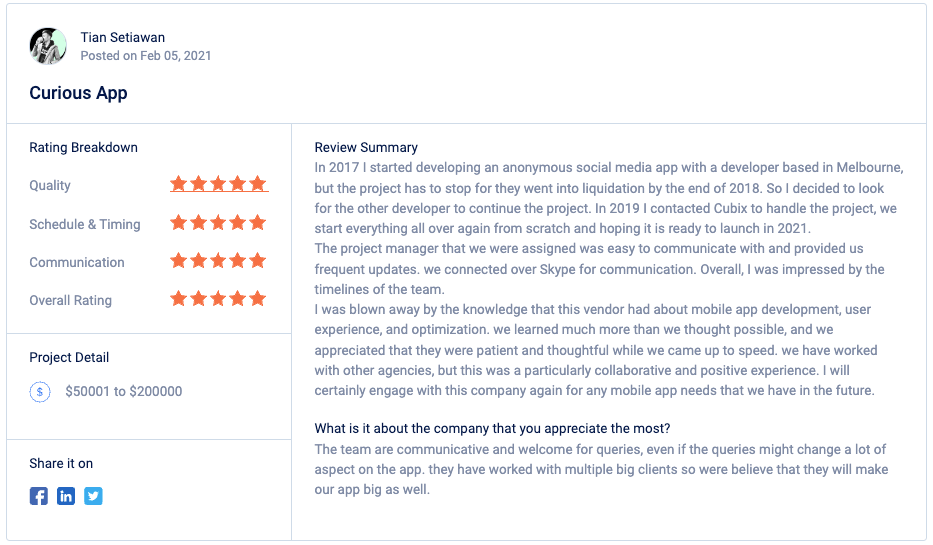
Task: Open Tian Setiawan's profile avatar
Action: (x=48, y=46)
